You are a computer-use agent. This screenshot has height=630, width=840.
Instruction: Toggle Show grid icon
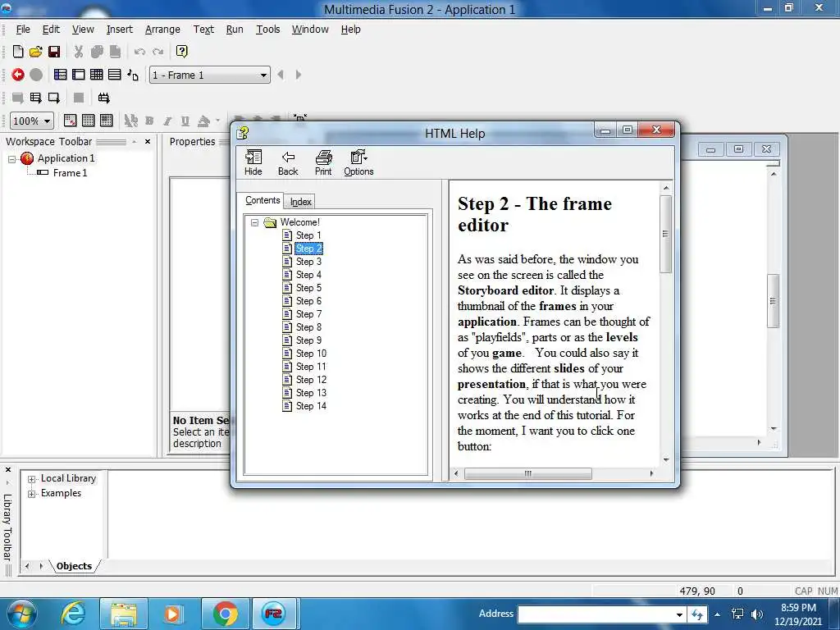click(x=89, y=121)
